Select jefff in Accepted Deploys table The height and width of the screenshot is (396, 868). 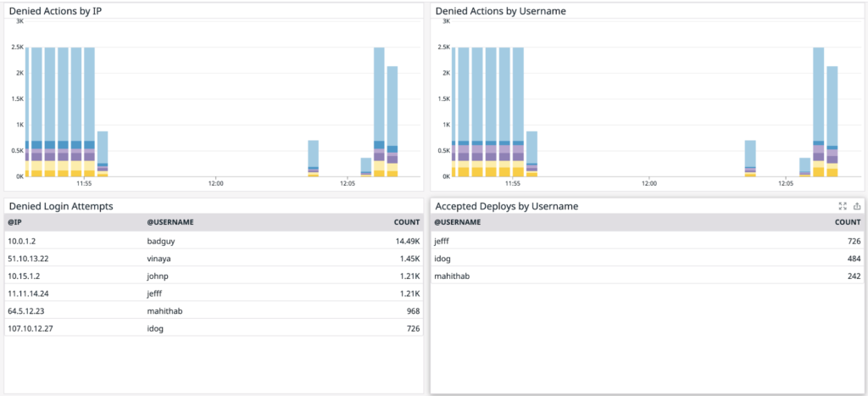443,240
